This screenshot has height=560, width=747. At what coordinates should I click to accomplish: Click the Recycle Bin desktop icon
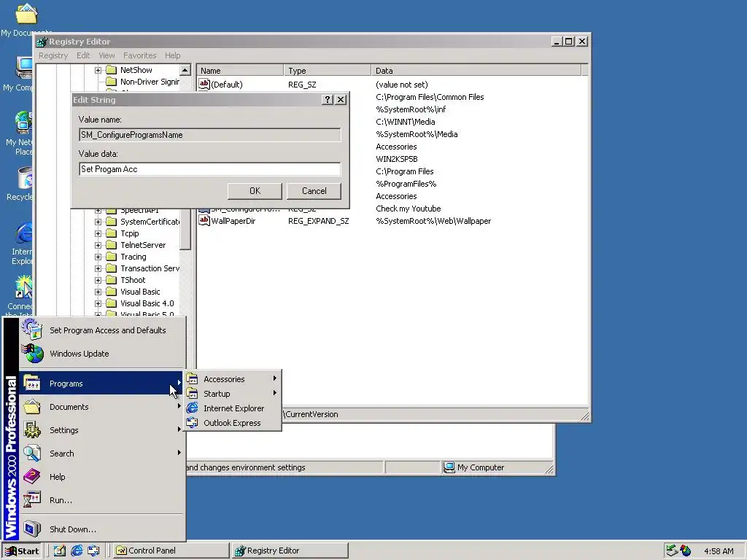pyautogui.click(x=25, y=178)
